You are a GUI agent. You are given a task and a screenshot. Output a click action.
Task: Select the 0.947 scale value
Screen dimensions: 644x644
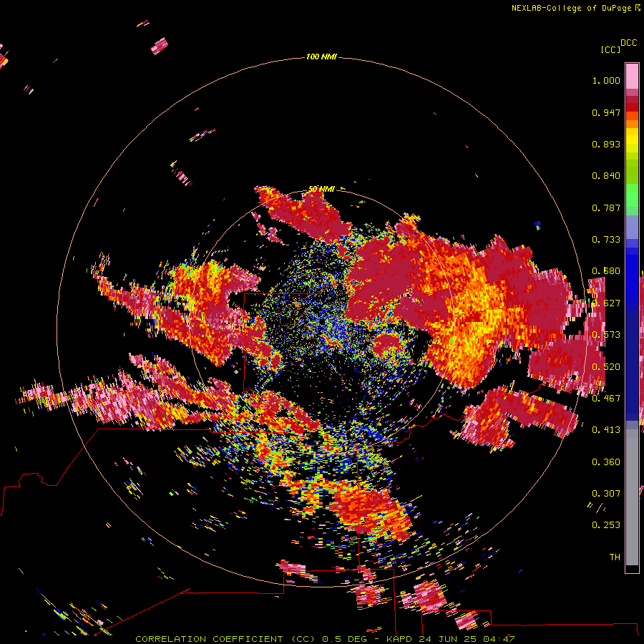(x=606, y=112)
